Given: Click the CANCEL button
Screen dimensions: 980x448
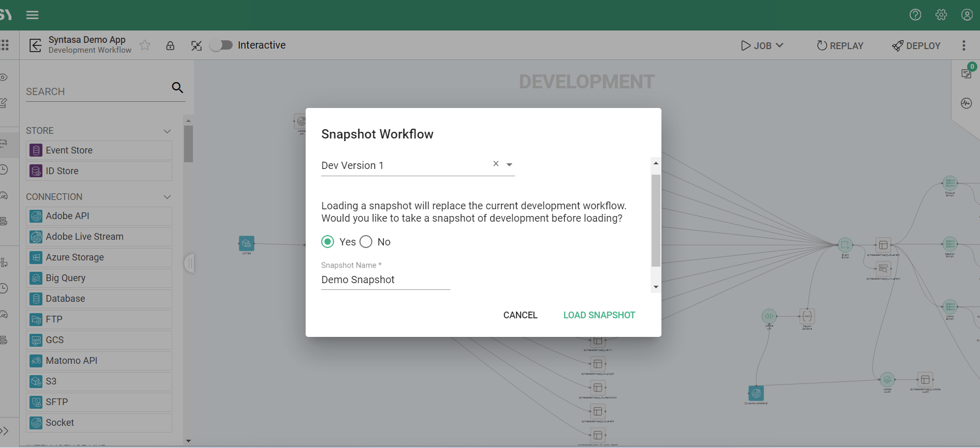Looking at the screenshot, I should click(x=520, y=315).
